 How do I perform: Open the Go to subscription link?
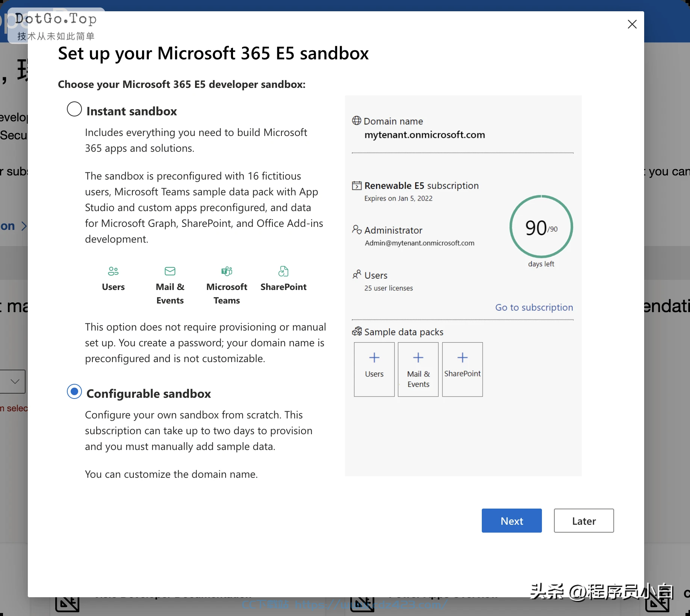[x=534, y=307]
